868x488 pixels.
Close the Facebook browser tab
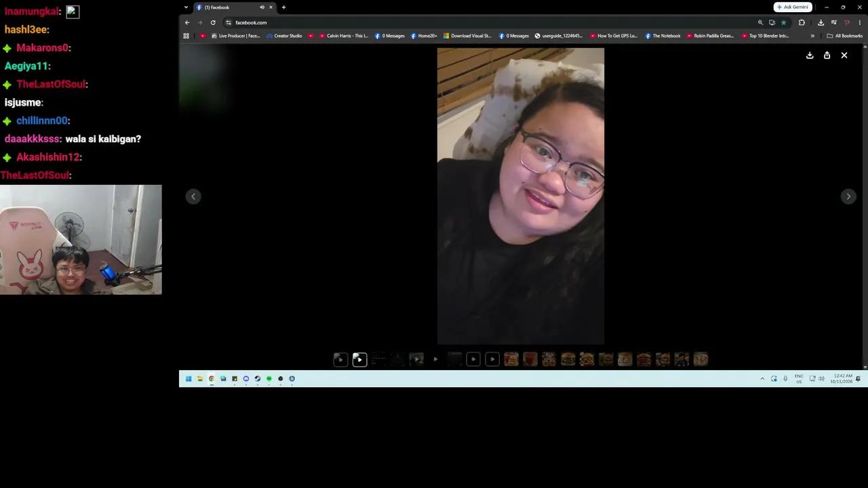271,7
